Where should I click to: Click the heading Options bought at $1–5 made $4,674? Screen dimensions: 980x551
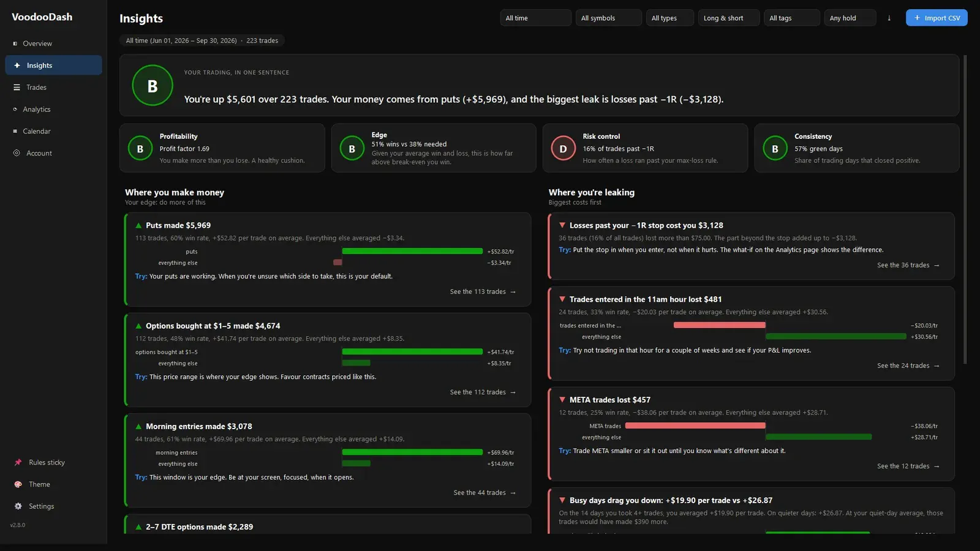click(213, 326)
